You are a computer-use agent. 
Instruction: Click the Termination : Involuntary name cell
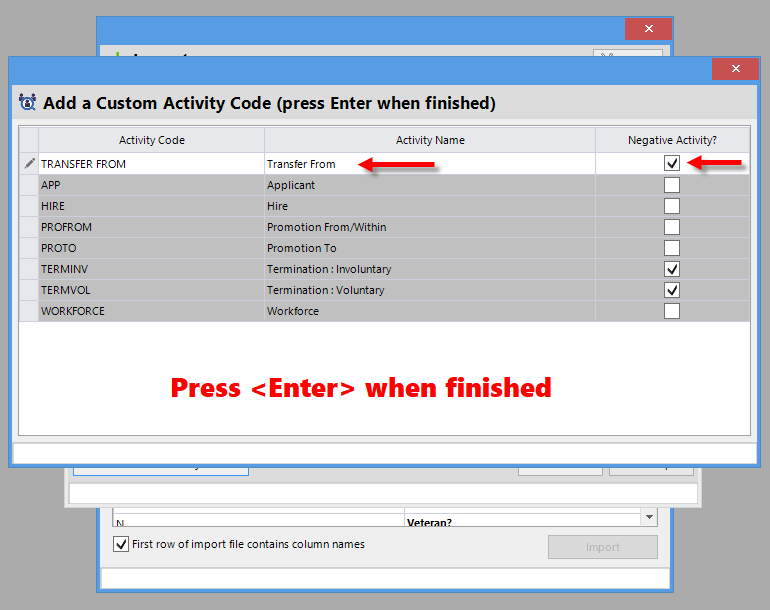point(430,269)
